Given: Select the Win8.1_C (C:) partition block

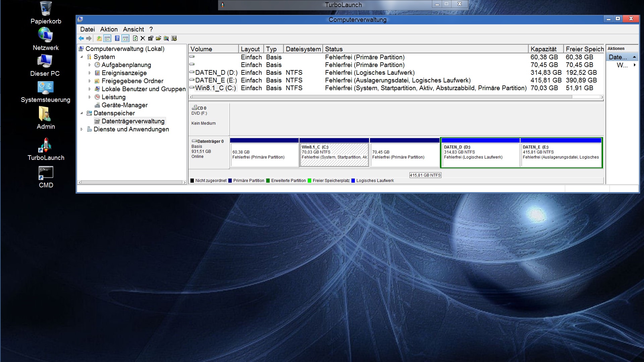Looking at the screenshot, I should tap(334, 154).
